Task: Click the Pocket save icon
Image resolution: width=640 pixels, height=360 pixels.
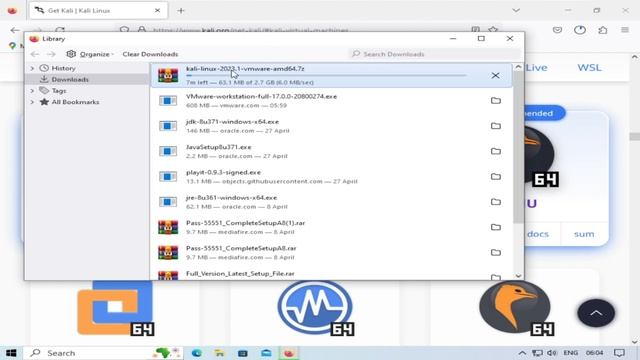Action: pyautogui.click(x=557, y=30)
